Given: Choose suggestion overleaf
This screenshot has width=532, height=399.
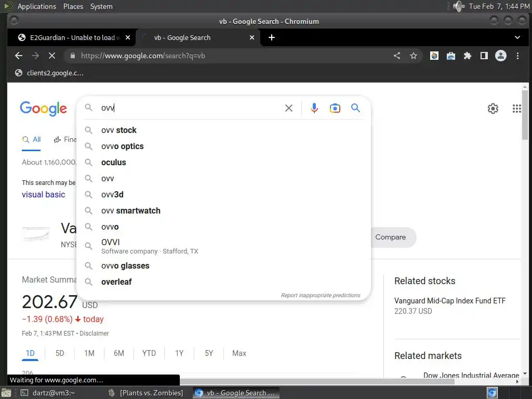Looking at the screenshot, I should [x=223, y=282].
